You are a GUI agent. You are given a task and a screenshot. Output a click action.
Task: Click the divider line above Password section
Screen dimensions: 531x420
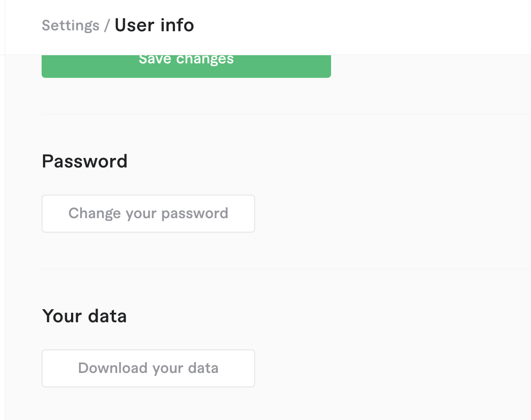tap(271, 115)
